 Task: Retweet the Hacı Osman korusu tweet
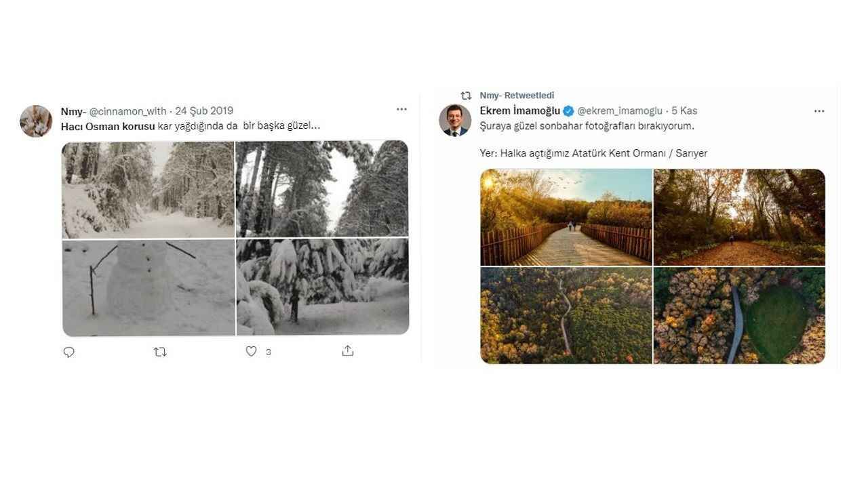coord(160,352)
